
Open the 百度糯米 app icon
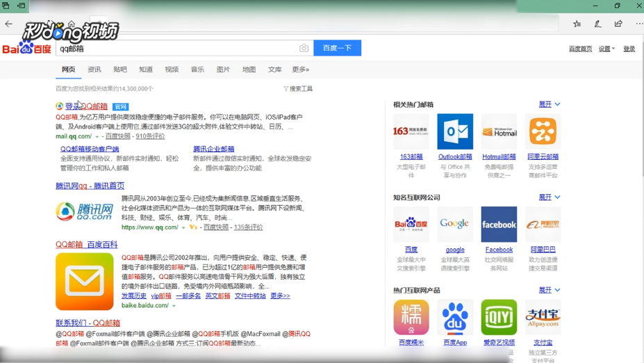[411, 317]
